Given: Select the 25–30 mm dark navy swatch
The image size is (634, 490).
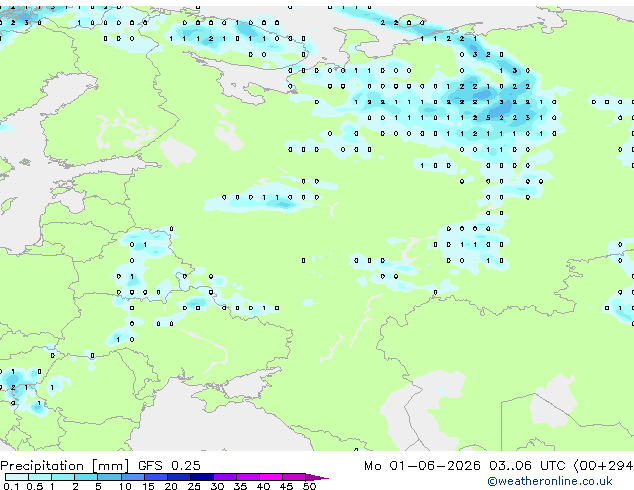Looking at the screenshot, I should 201,477.
